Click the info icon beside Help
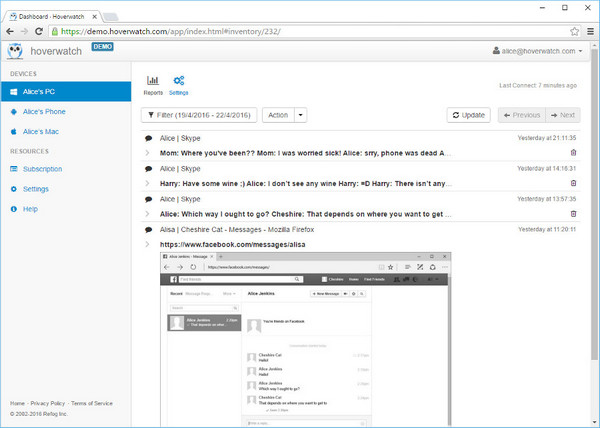Image resolution: width=600 pixels, height=428 pixels. coord(14,209)
